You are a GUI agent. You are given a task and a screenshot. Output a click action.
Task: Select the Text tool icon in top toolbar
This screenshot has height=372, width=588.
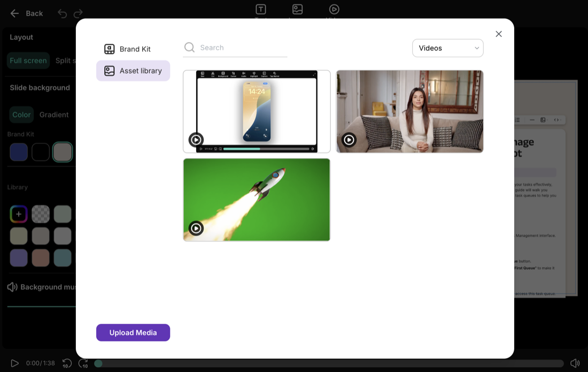pyautogui.click(x=261, y=9)
